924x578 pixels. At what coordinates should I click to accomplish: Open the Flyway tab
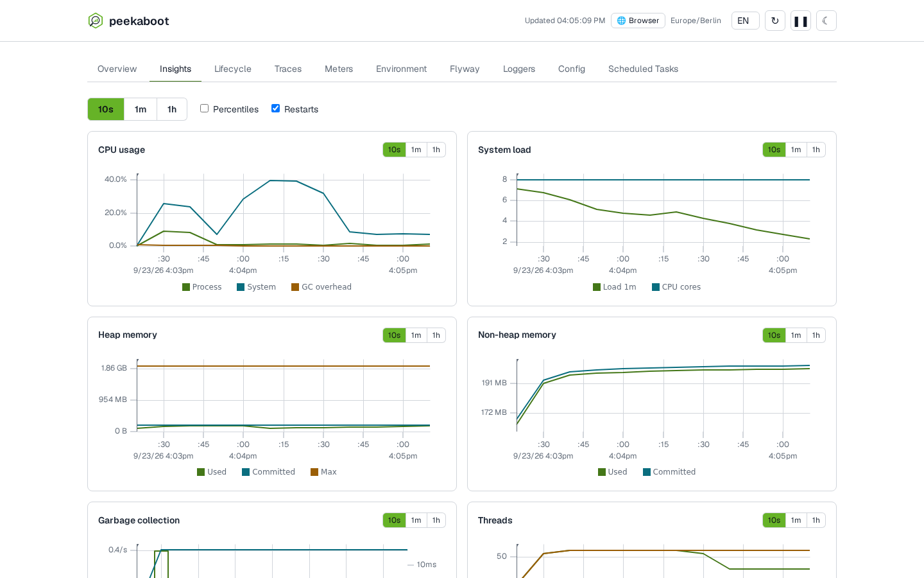(465, 69)
